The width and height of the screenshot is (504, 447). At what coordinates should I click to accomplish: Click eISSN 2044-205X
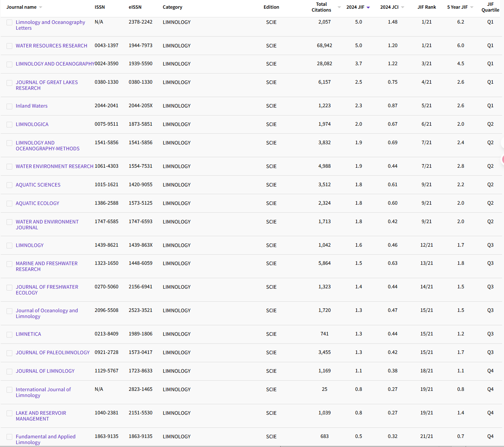(140, 106)
